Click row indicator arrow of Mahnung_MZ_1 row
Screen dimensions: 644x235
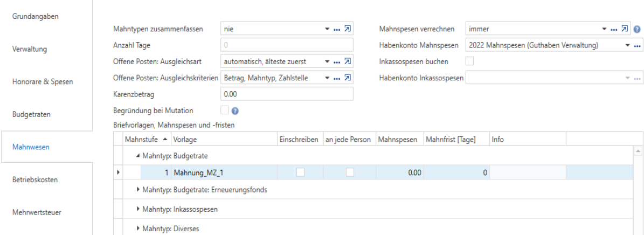click(x=119, y=172)
